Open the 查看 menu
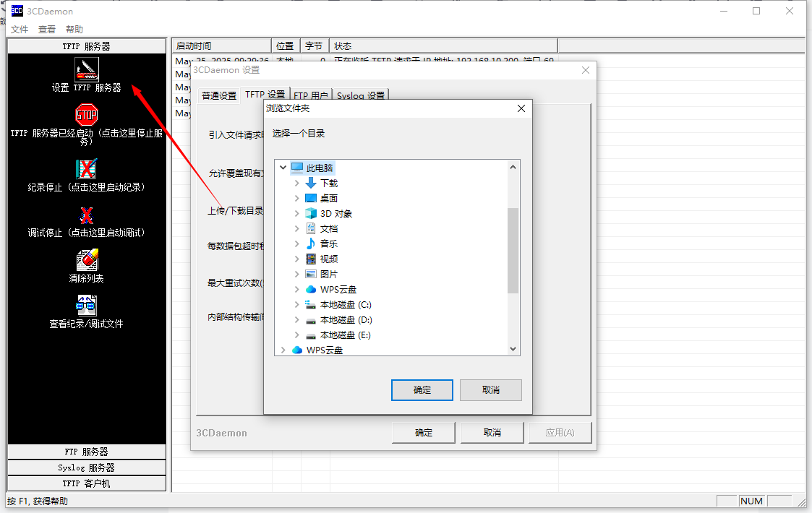Screen dimensions: 812x513 [x=46, y=29]
